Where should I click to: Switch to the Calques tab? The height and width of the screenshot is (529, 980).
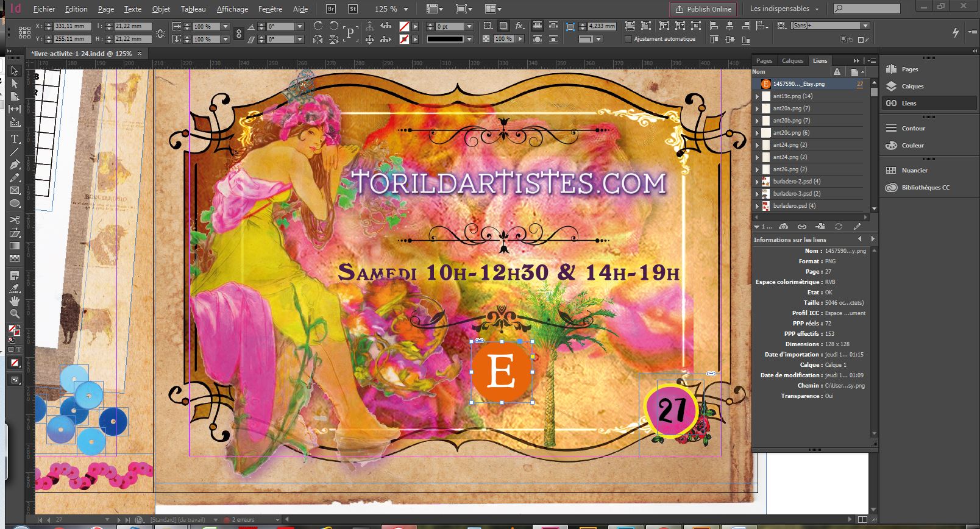point(792,60)
